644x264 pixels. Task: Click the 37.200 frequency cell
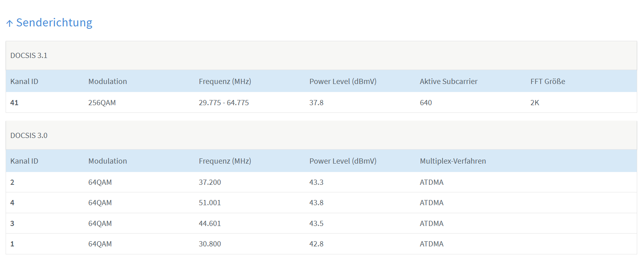coord(210,182)
